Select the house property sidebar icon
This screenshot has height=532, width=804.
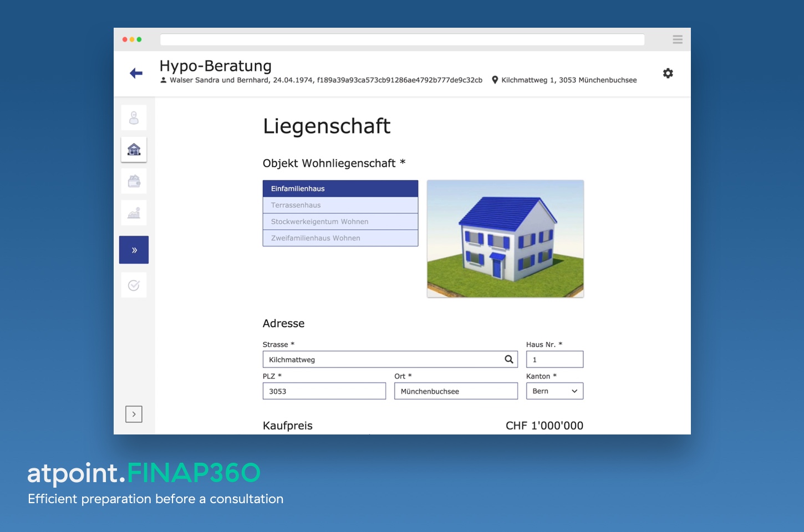[x=134, y=150]
